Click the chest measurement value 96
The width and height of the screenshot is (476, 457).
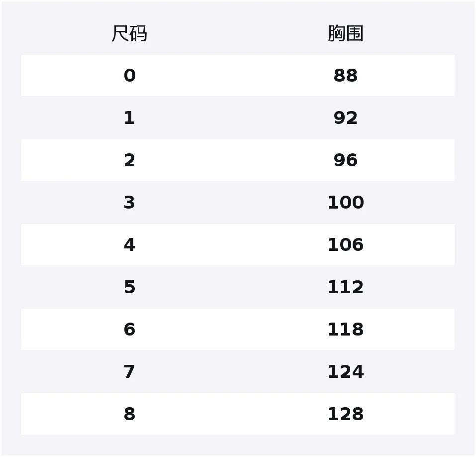346,160
